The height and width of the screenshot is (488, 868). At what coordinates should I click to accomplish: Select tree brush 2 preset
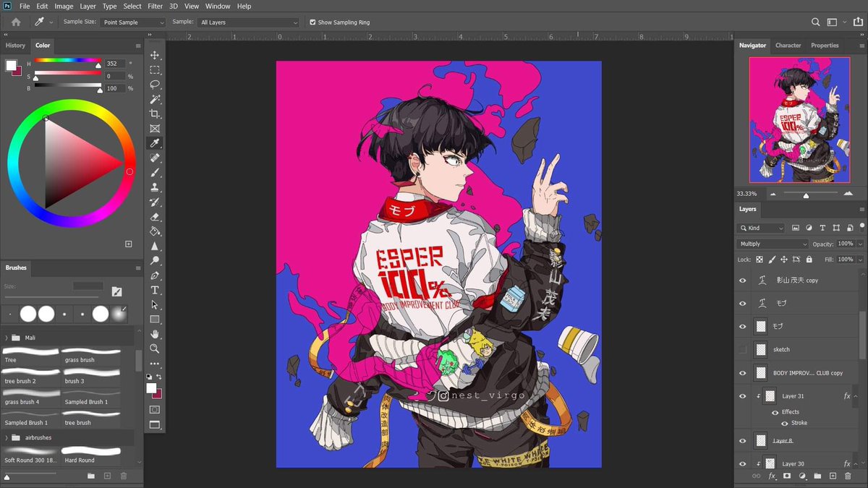tap(31, 375)
